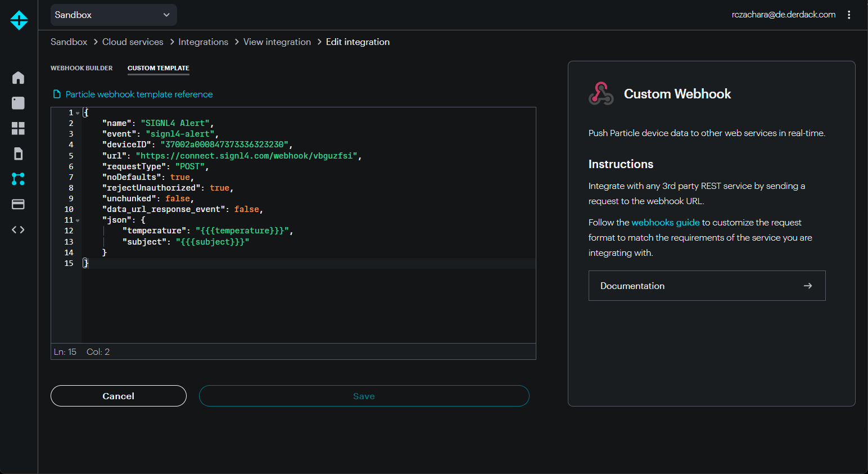This screenshot has width=868, height=474.
Task: Click the Instructions heading
Action: (x=621, y=164)
